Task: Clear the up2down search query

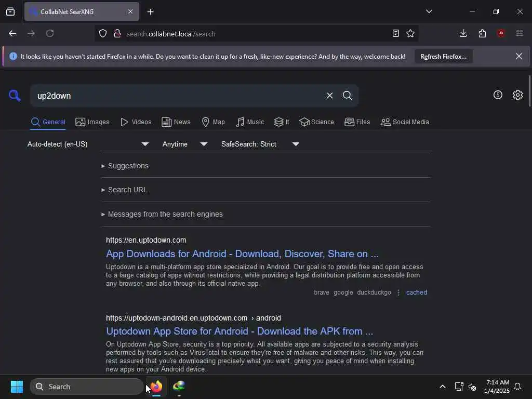Action: (329, 96)
